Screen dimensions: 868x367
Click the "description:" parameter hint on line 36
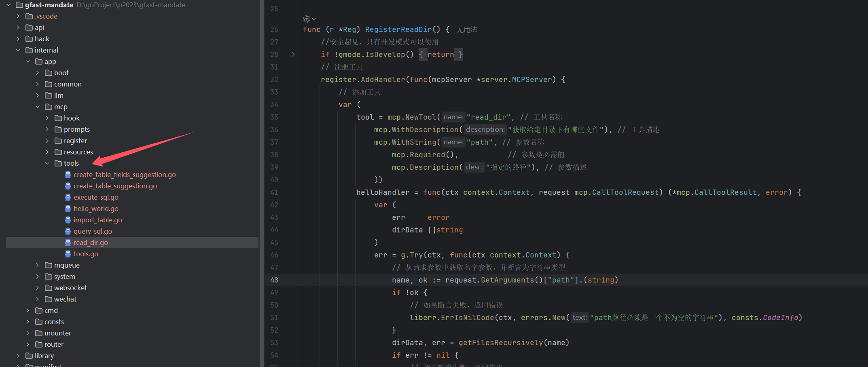485,129
